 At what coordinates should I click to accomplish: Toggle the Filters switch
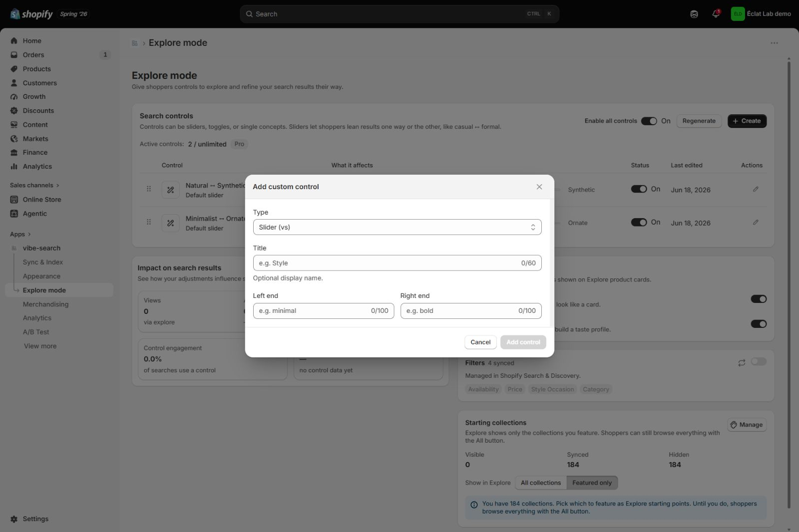click(x=759, y=361)
